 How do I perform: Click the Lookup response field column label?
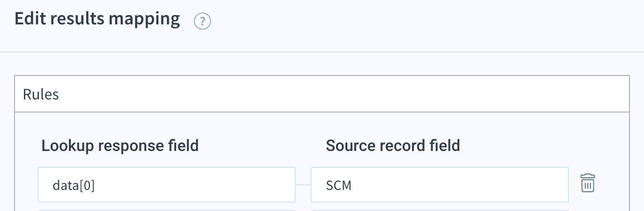tap(120, 146)
